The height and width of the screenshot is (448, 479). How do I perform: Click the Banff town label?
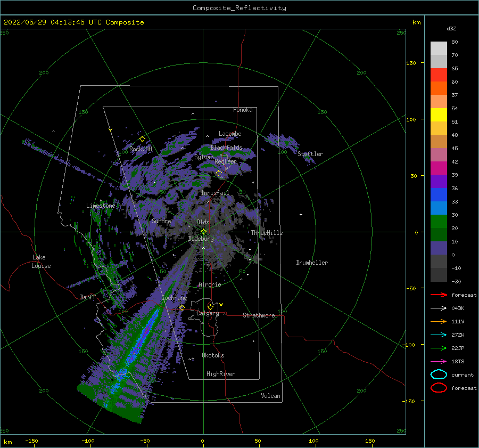pyautogui.click(x=88, y=297)
